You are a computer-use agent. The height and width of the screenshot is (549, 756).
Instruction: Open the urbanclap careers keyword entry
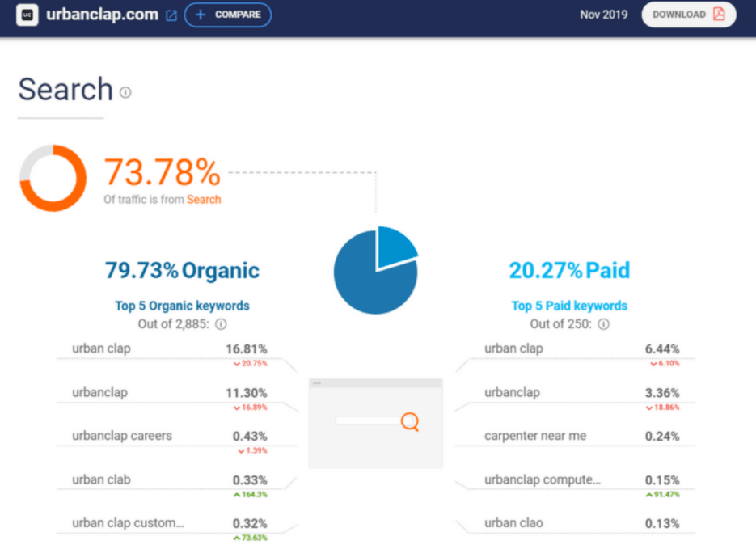pos(120,436)
